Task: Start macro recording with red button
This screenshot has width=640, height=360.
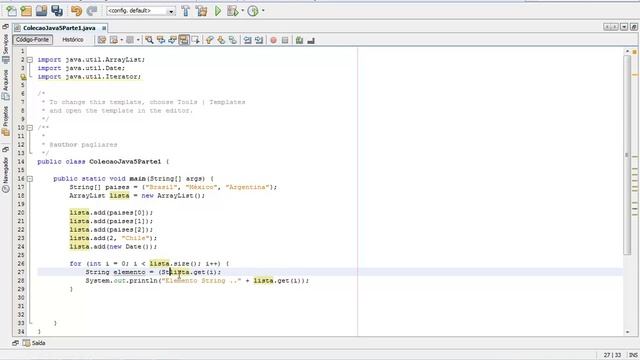Action: (273, 40)
